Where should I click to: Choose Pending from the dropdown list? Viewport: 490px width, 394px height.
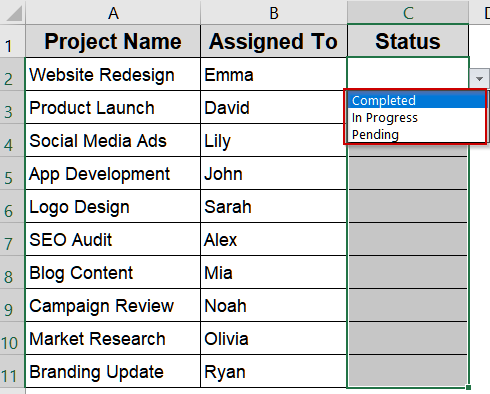pos(417,134)
